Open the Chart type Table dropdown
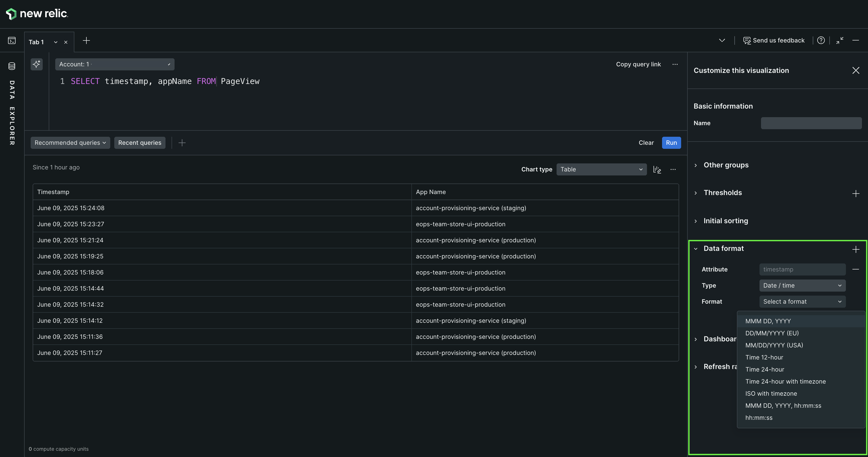 602,169
